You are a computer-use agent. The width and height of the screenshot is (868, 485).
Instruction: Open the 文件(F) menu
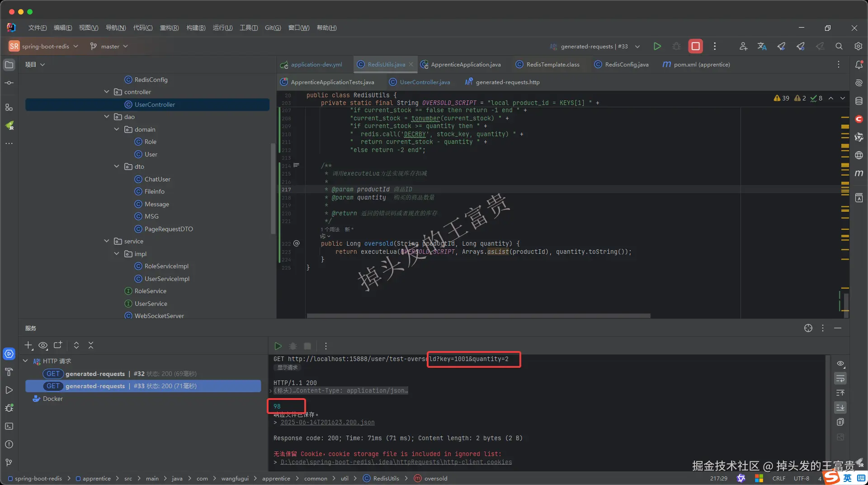point(38,28)
